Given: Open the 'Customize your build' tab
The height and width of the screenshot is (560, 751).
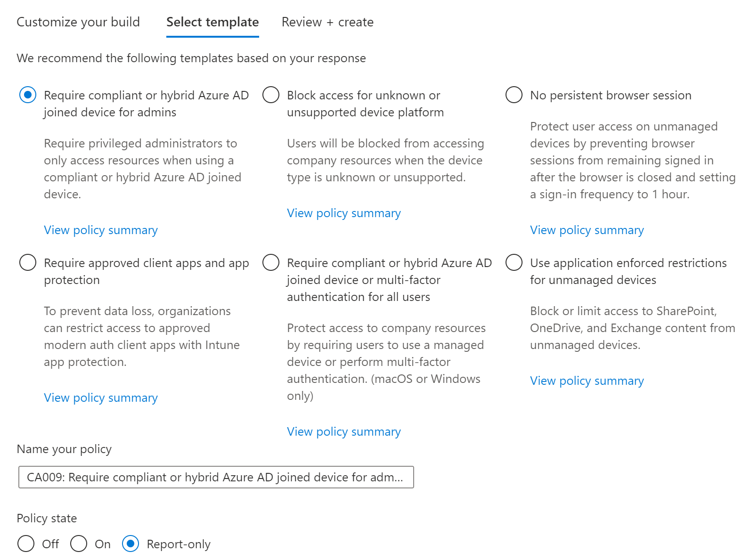Looking at the screenshot, I should coord(78,22).
